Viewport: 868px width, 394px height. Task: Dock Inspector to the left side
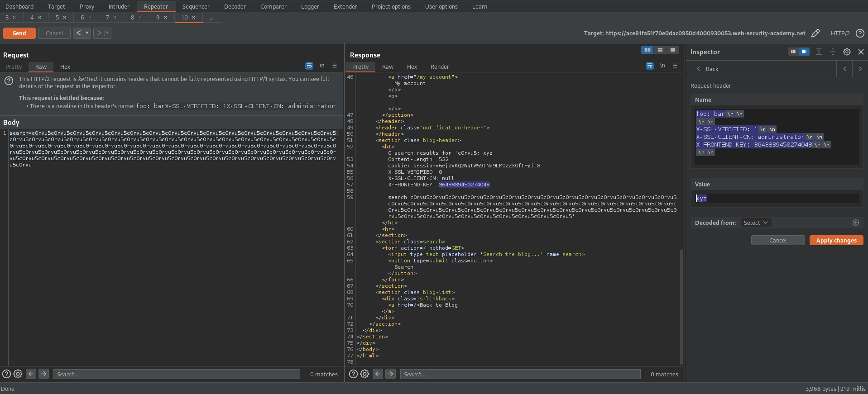[x=793, y=52]
